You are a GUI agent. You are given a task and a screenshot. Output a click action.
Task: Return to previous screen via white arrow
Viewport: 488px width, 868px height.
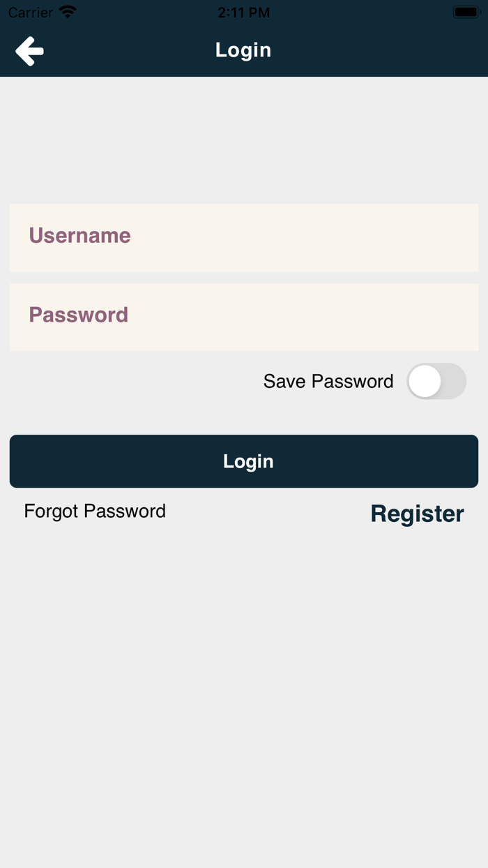pos(30,51)
